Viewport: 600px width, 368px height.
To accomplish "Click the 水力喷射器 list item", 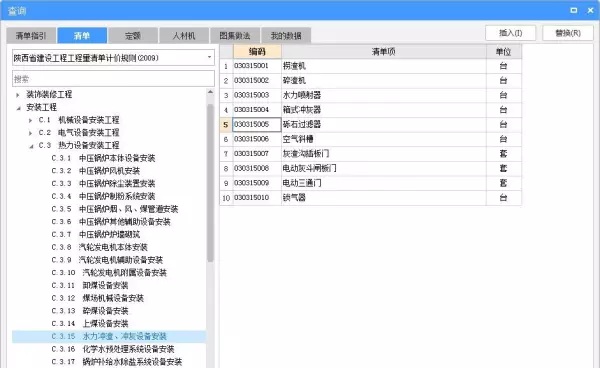I will click(x=384, y=95).
